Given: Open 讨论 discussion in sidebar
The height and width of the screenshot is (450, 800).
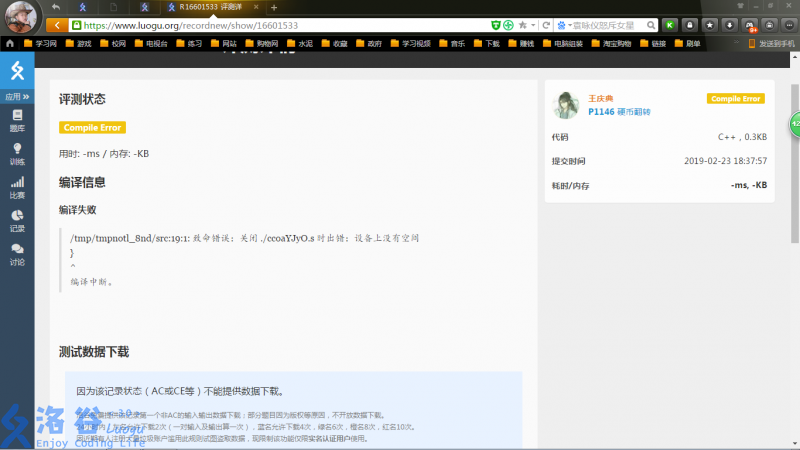Looking at the screenshot, I should point(17,254).
